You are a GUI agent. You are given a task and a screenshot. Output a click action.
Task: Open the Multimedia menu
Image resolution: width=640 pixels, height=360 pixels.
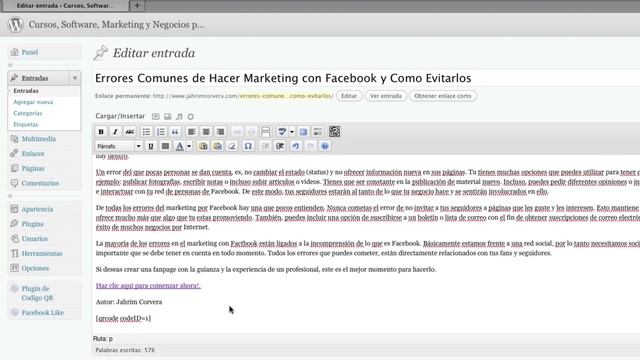(39, 139)
